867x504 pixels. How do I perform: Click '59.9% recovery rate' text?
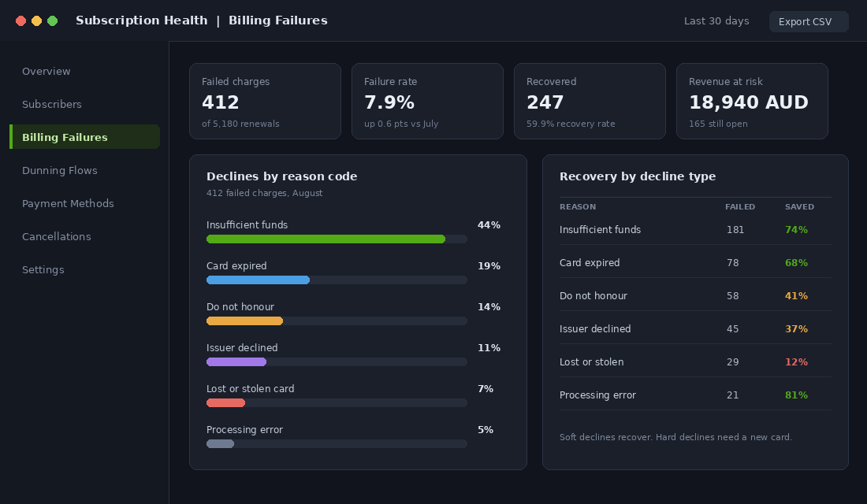[571, 124]
